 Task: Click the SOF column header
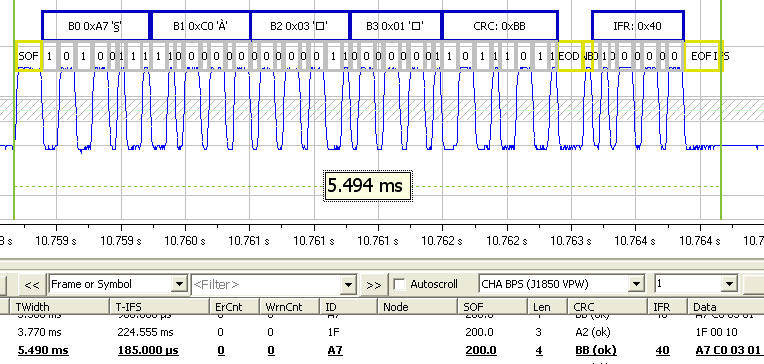coord(492,307)
